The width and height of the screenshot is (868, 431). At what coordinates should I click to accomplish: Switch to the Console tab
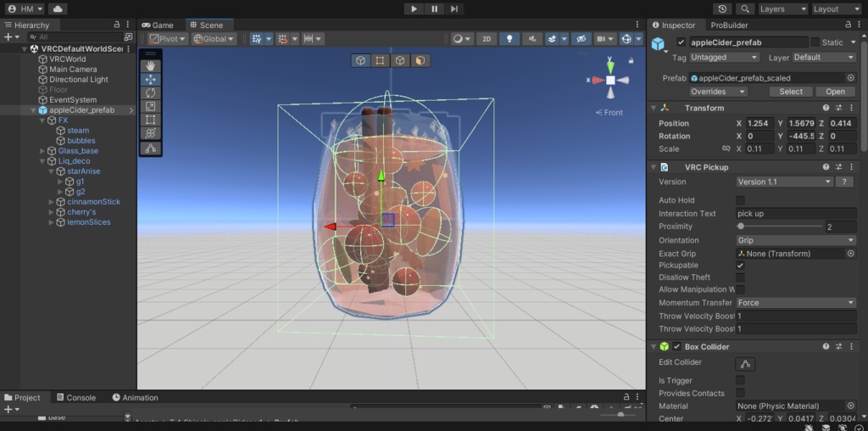click(75, 397)
